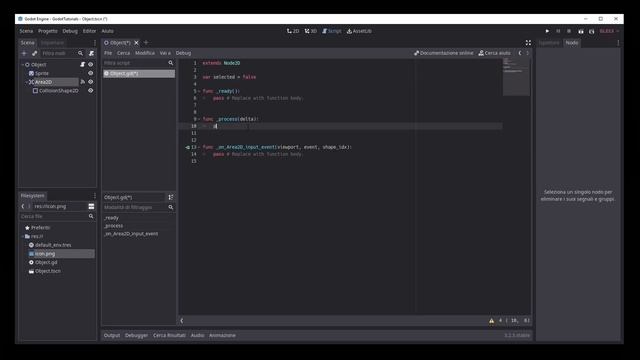Click search icon in method filter
640x360 pixels.
click(x=171, y=207)
